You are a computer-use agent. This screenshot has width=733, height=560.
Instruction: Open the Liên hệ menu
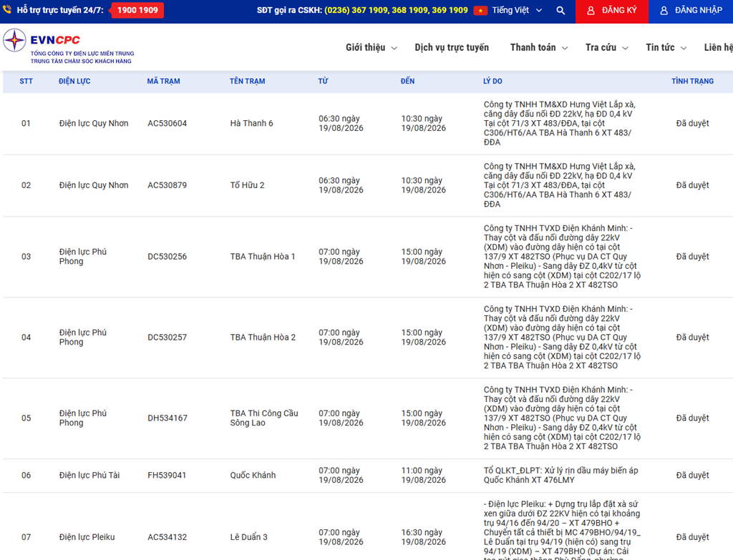coord(718,47)
